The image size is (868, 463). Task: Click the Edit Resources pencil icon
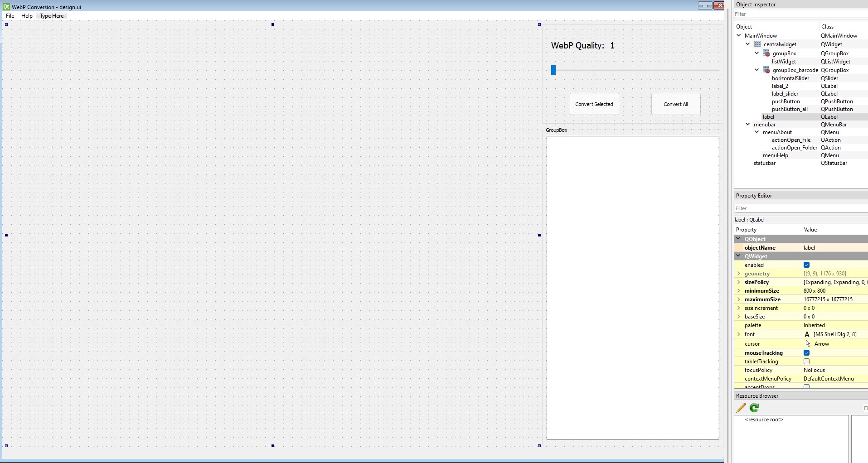pos(741,408)
